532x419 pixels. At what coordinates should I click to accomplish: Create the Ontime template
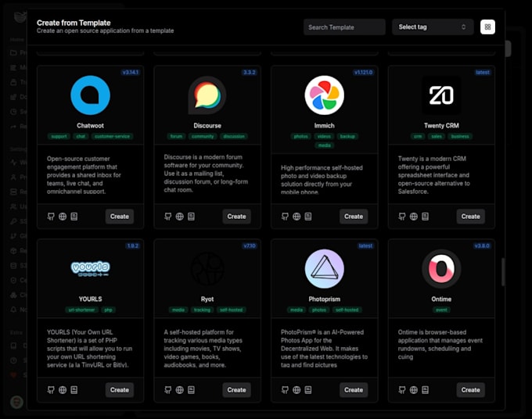tap(471, 390)
